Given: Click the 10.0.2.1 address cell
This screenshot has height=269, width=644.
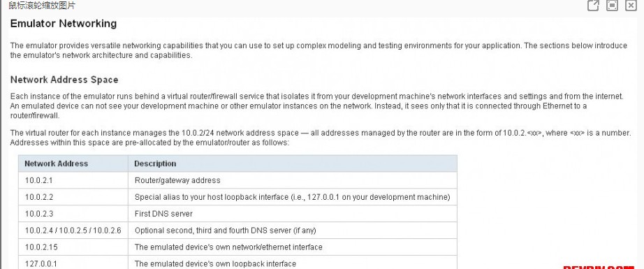Looking at the screenshot, I should (x=73, y=180).
